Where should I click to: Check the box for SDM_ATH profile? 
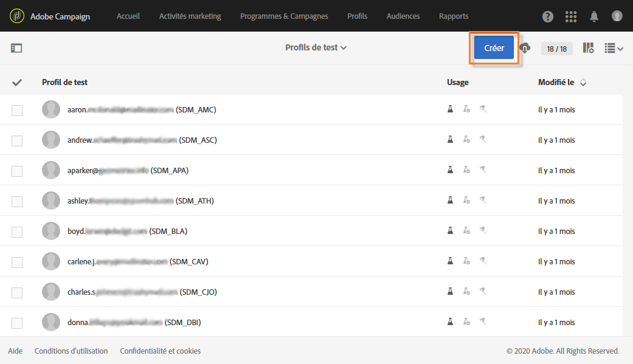tap(17, 201)
